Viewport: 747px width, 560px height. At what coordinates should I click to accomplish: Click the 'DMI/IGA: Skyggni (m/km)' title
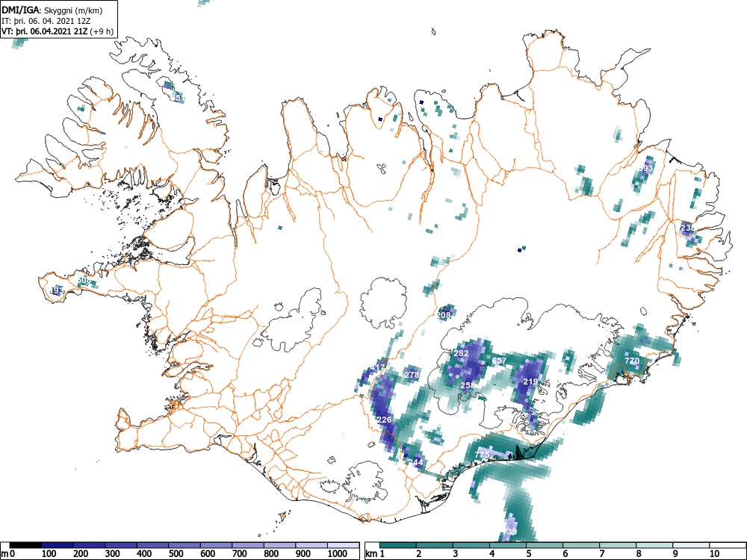[52, 10]
